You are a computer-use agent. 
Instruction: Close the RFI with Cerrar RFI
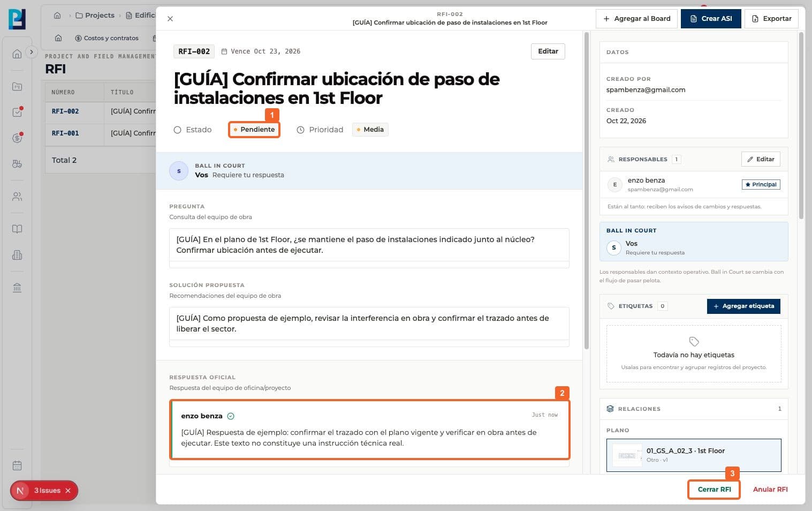(714, 490)
